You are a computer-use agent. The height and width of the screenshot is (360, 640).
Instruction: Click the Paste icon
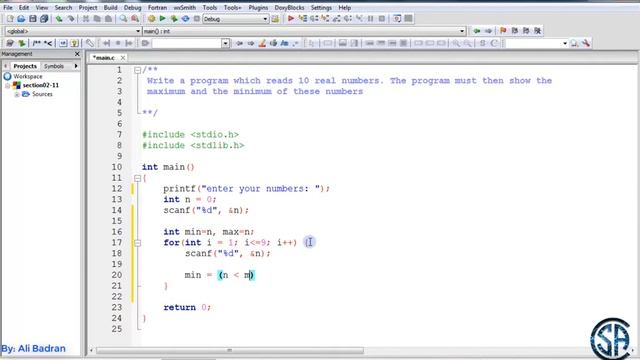pyautogui.click(x=108, y=19)
